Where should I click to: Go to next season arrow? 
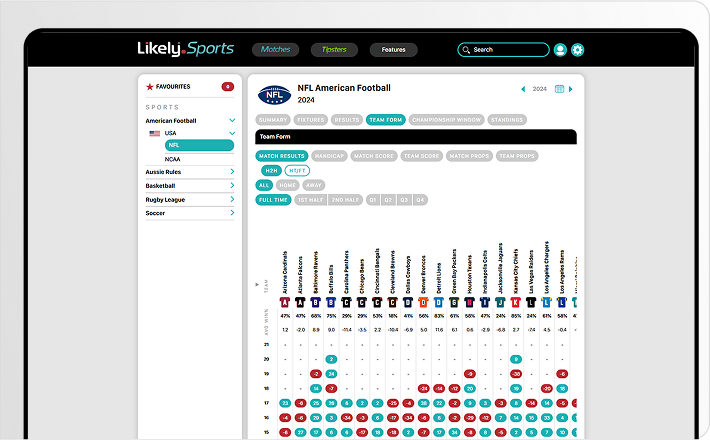[571, 89]
